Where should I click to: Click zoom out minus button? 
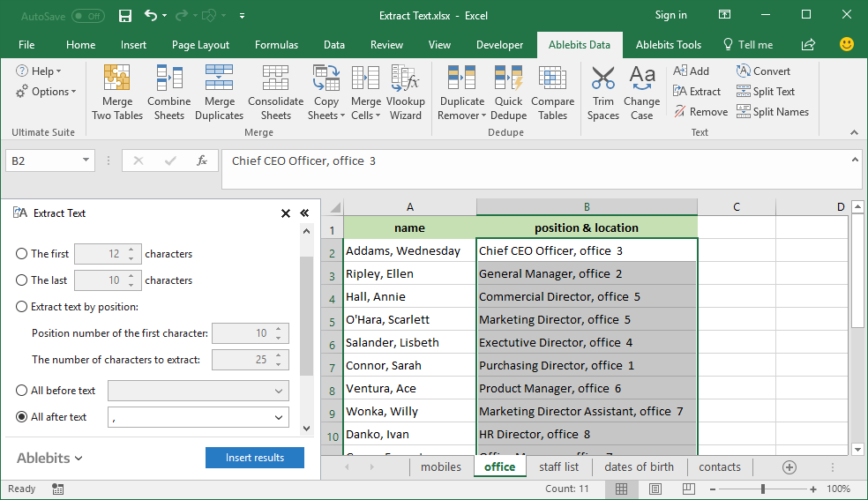713,489
